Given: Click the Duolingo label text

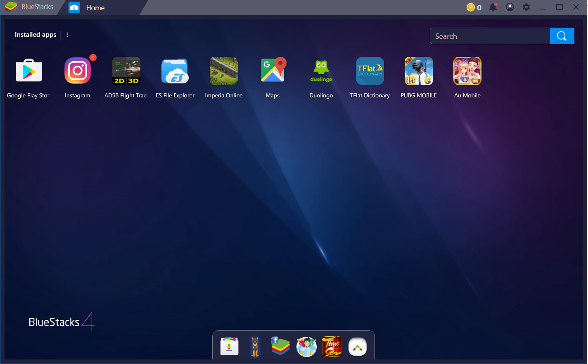Looking at the screenshot, I should pos(321,95).
